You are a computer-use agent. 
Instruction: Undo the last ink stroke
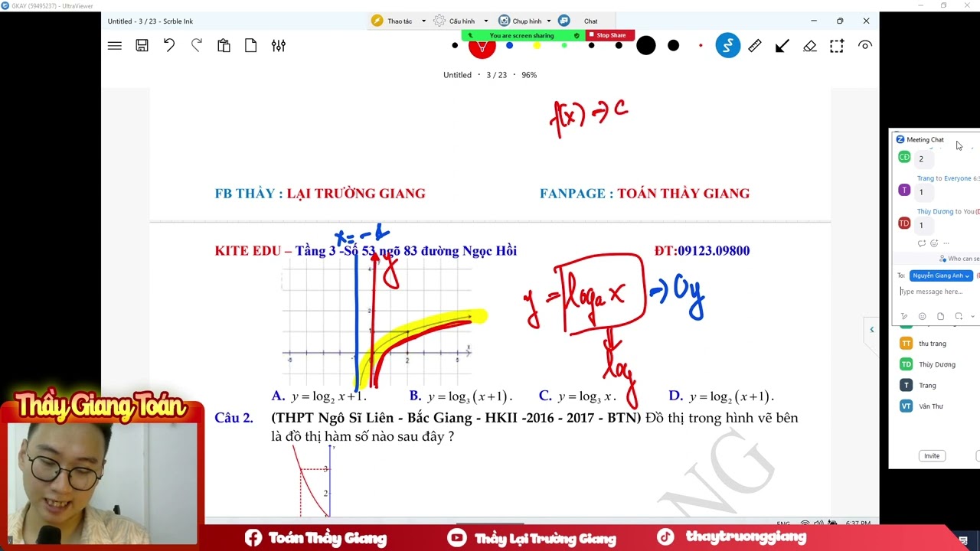coord(169,46)
